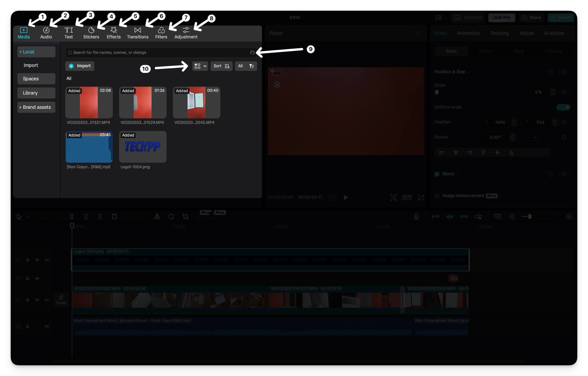
Task: Switch to the Animation tab
Action: pos(468,33)
